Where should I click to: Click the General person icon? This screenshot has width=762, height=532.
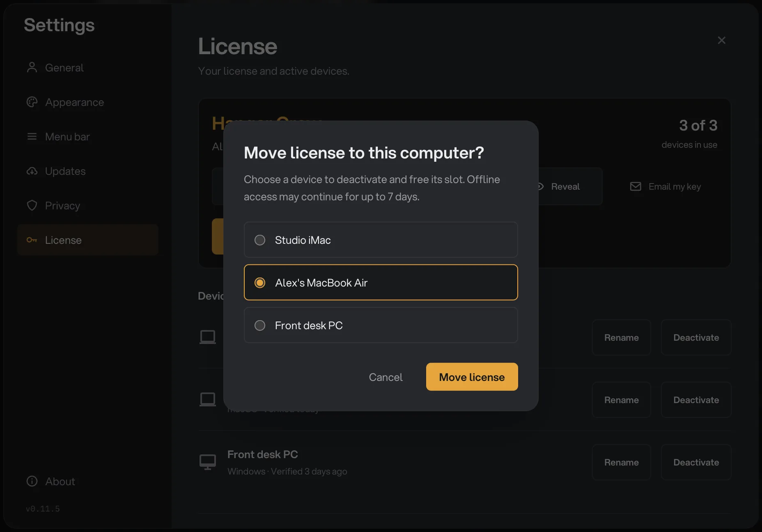[32, 67]
